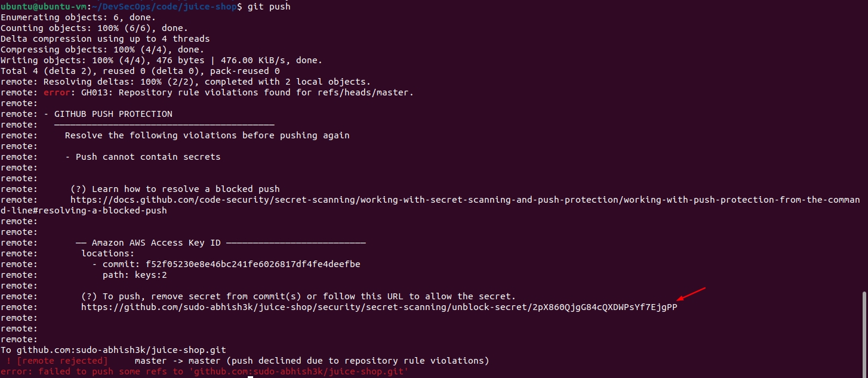The image size is (868, 378).
Task: Open the unblock-secret GitHub URL
Action: tap(379, 308)
